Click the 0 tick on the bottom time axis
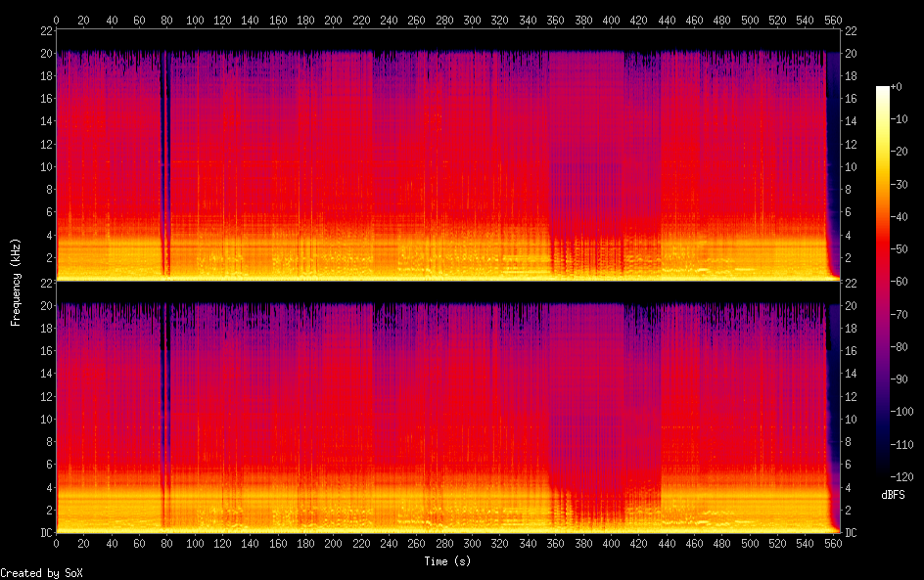The image size is (924, 580). tap(57, 544)
